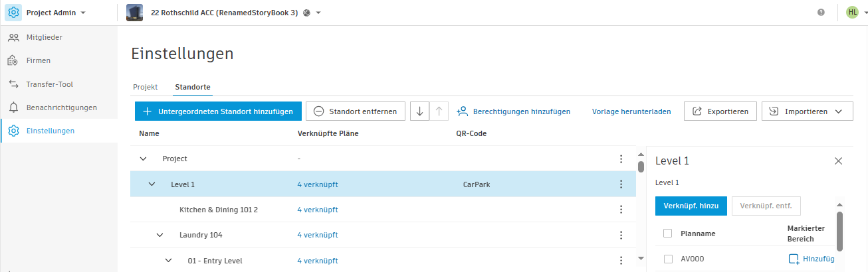The width and height of the screenshot is (868, 272).
Task: Click Untergeordneten Standort hinzufügen button
Action: tap(218, 111)
